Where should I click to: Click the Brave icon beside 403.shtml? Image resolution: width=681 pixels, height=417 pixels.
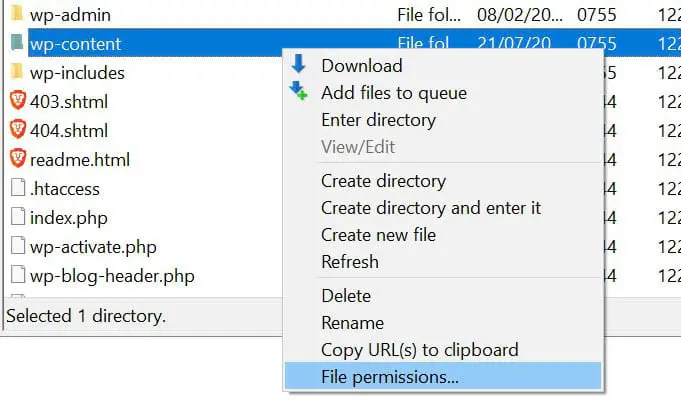tap(17, 102)
